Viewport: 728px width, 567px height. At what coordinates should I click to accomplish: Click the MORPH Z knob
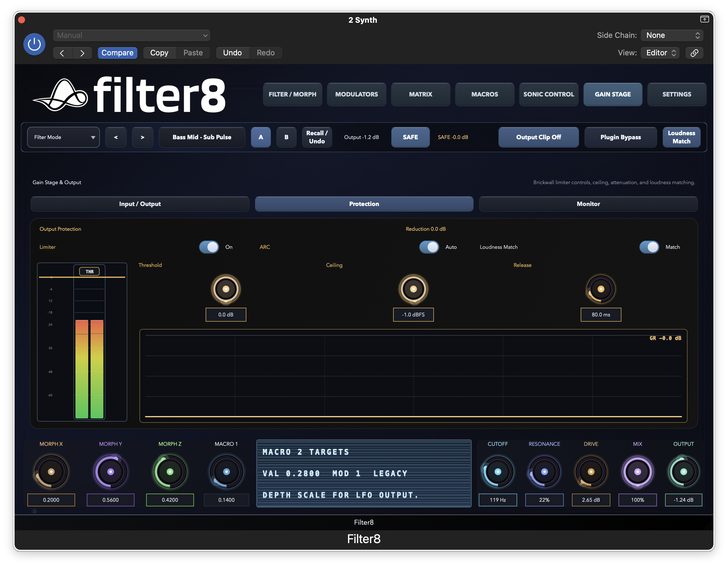point(170,472)
